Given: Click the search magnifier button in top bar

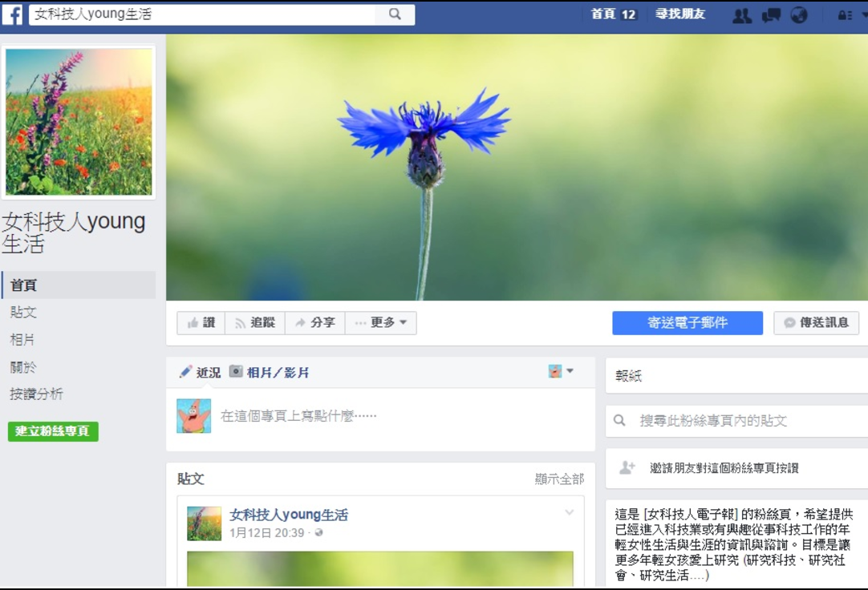Looking at the screenshot, I should coord(395,14).
